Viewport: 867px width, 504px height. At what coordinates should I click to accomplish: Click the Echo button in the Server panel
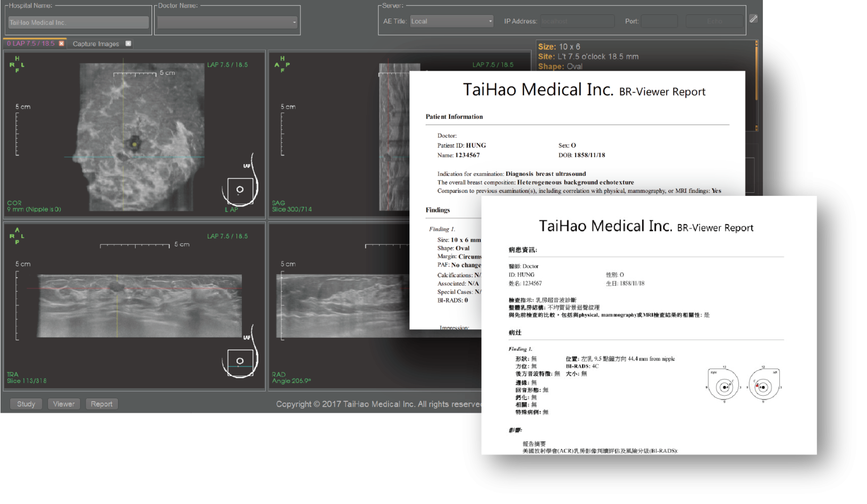pos(714,21)
